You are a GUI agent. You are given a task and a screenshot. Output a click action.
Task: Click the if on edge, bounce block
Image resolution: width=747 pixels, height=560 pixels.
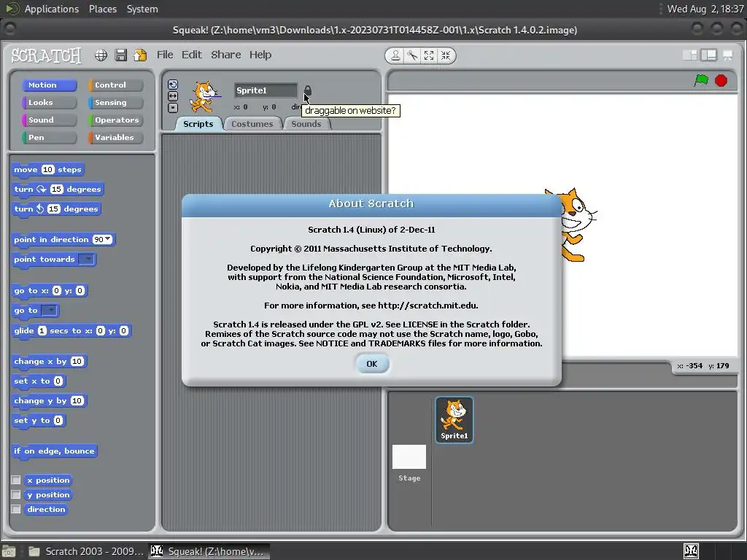54,451
